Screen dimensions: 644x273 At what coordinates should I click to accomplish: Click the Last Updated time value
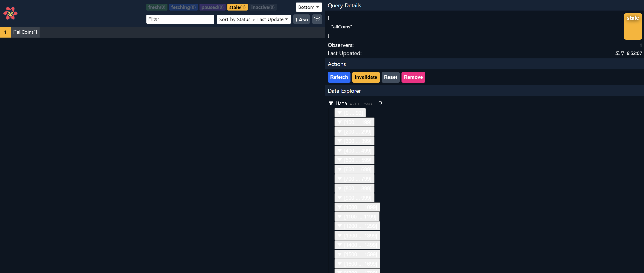(628, 53)
